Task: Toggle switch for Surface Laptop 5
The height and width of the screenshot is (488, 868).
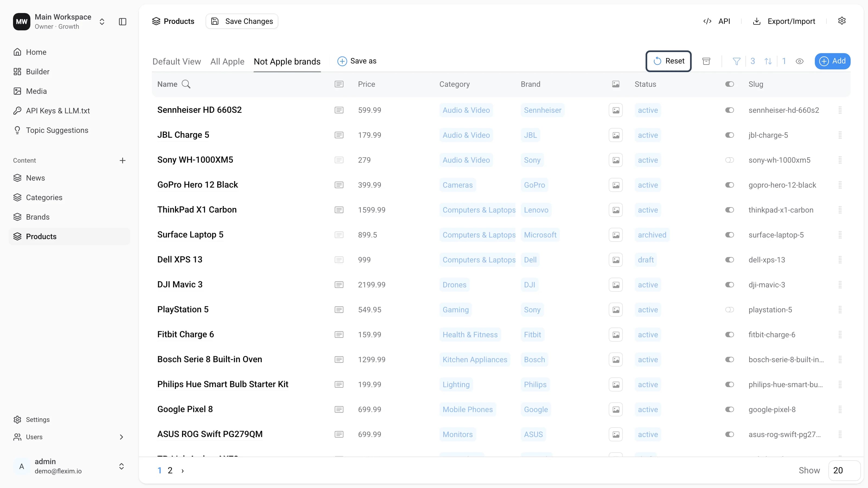Action: click(729, 235)
